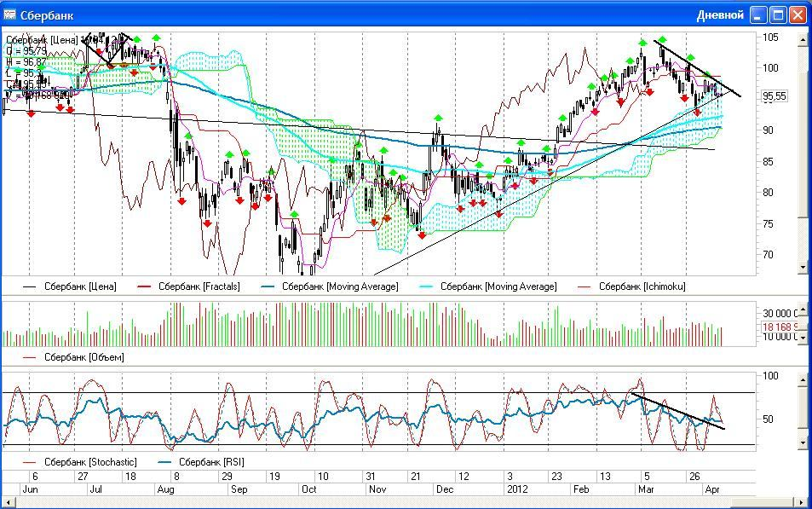Click the Aug month label on time axis

(x=165, y=489)
